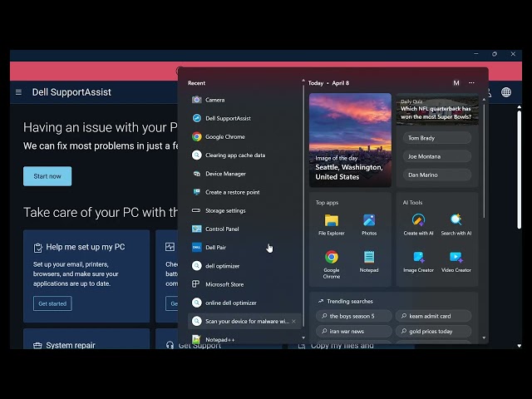Open the SupportAssist hamburger menu
This screenshot has width=532, height=399.
point(18,92)
